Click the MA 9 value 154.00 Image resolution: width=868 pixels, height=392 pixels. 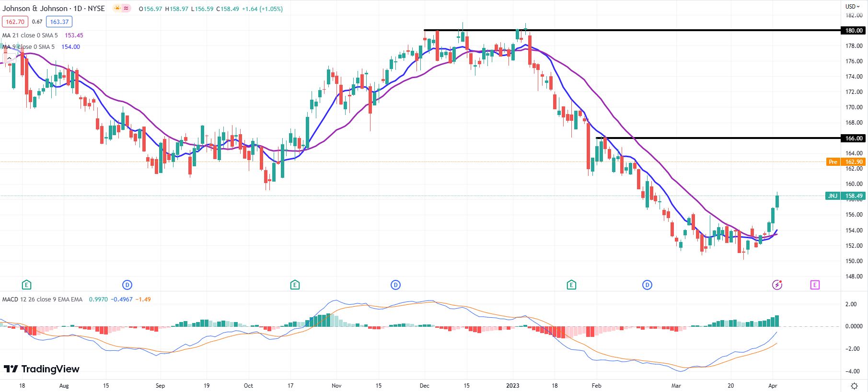70,46
